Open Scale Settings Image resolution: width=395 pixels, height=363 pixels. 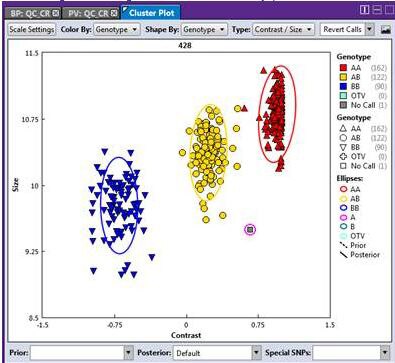[x=32, y=30]
